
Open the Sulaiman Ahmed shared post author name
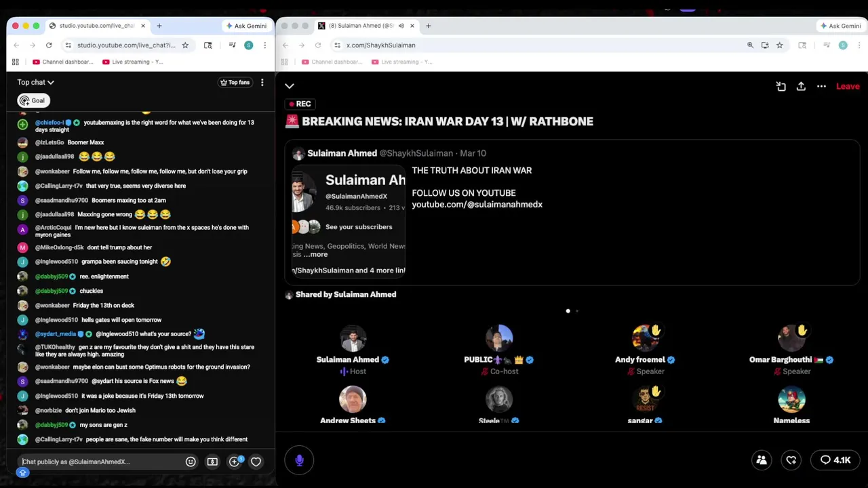pos(342,153)
